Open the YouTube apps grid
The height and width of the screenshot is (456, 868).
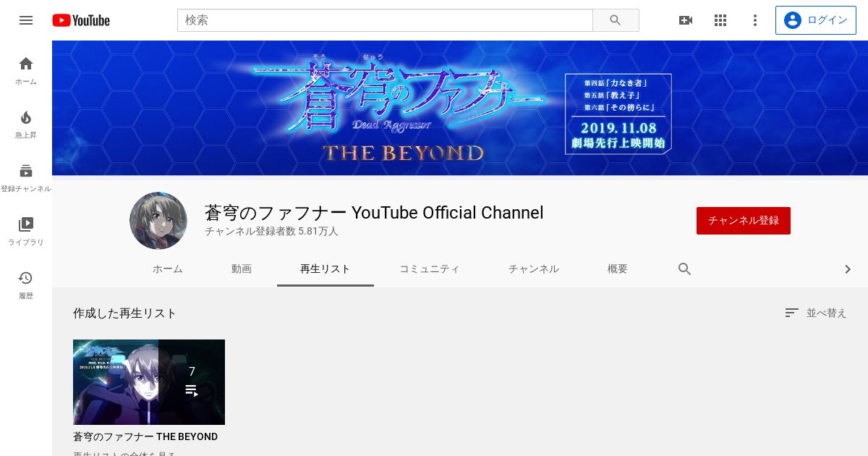pyautogui.click(x=720, y=20)
